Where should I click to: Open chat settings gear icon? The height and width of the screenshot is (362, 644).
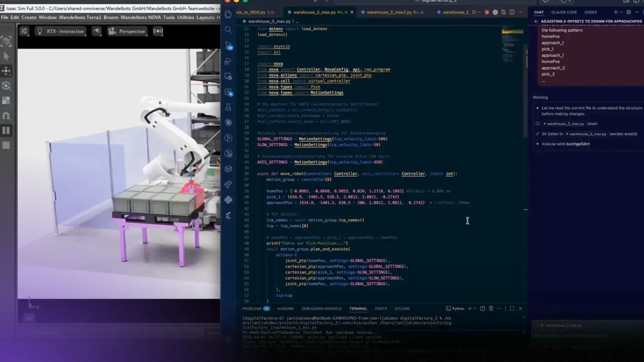tap(629, 12)
